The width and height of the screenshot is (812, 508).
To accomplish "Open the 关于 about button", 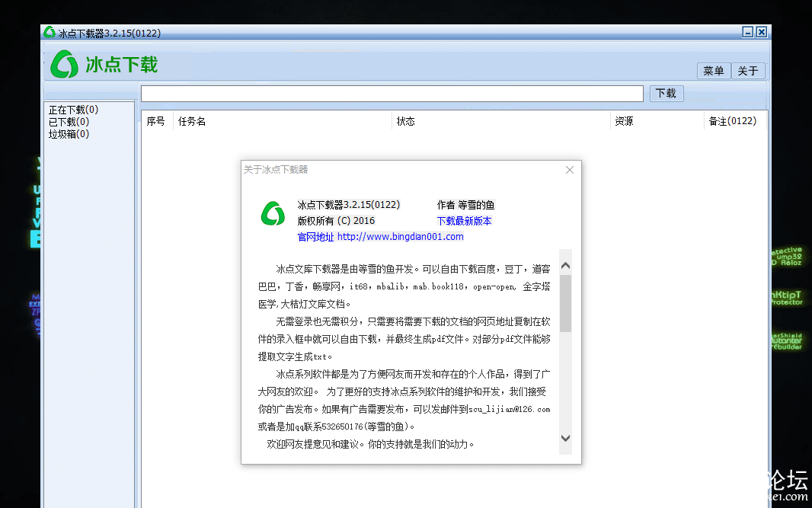I will [748, 70].
